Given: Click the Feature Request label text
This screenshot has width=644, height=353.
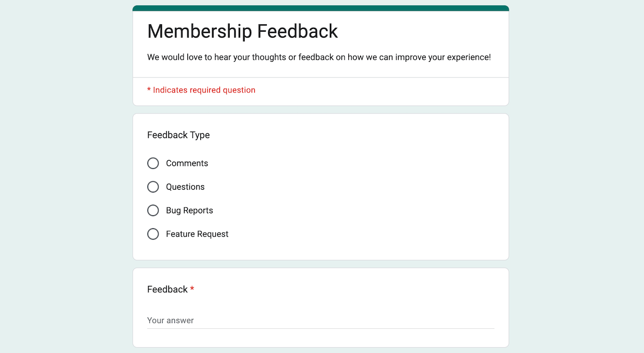Looking at the screenshot, I should tap(197, 234).
